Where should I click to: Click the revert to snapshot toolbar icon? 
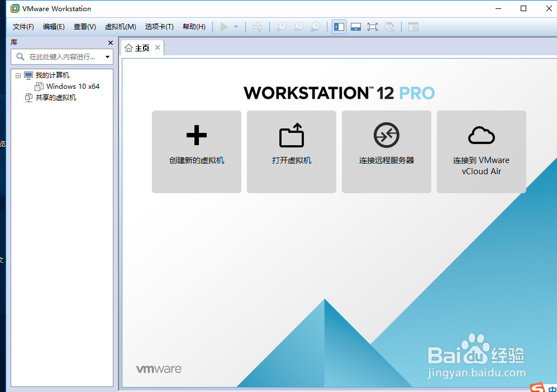pos(298,27)
